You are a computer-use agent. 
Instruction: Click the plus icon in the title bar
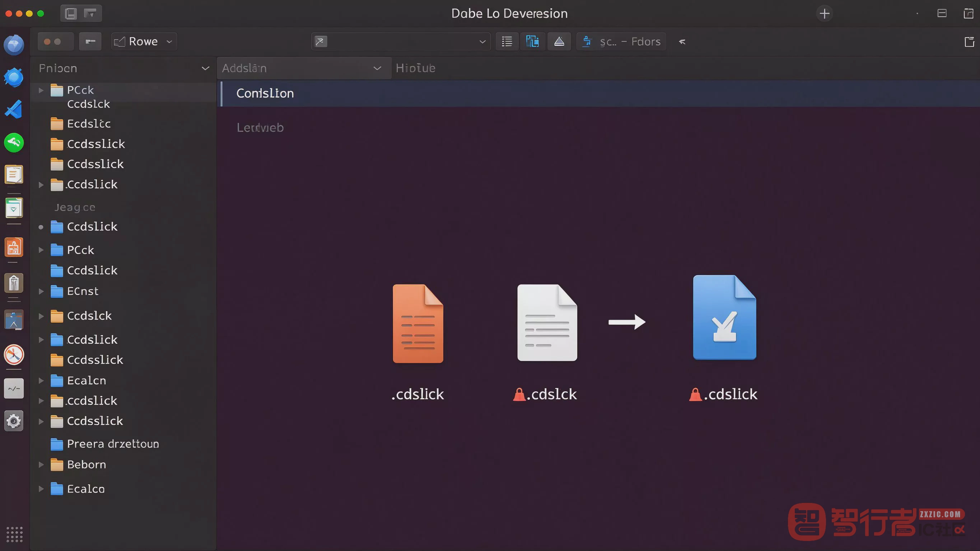825,14
